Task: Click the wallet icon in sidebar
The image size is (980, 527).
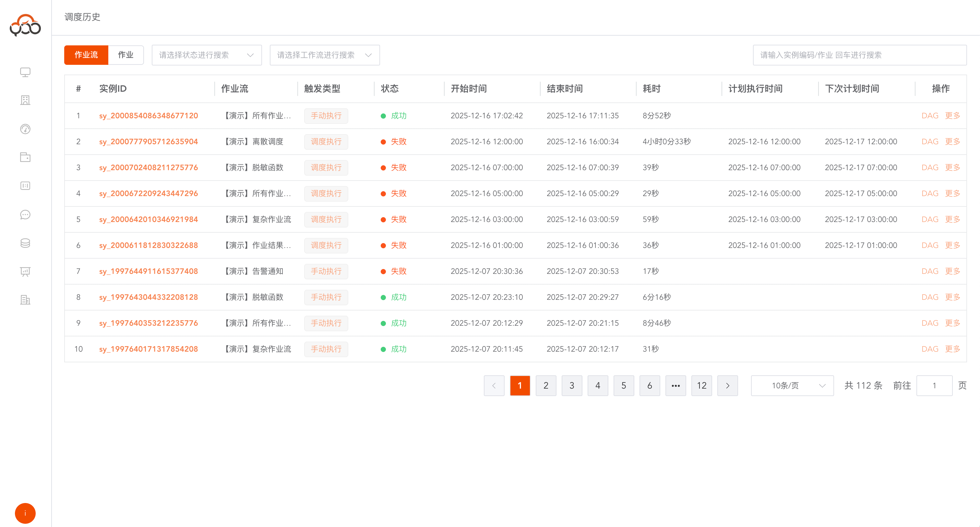Action: tap(25, 158)
